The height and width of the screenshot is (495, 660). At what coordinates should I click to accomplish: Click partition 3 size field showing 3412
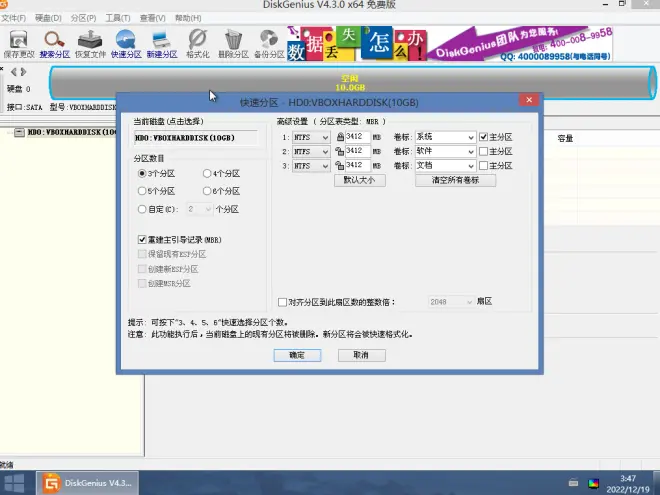point(358,165)
